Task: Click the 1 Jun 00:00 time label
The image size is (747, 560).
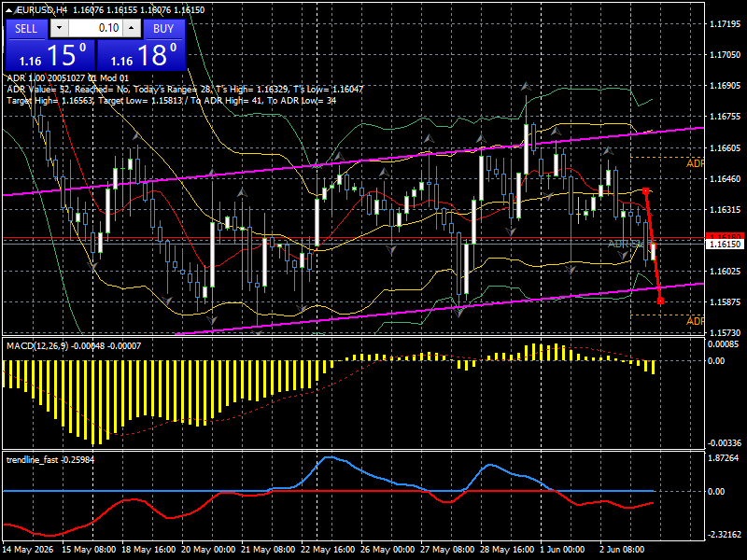Action: tap(562, 550)
